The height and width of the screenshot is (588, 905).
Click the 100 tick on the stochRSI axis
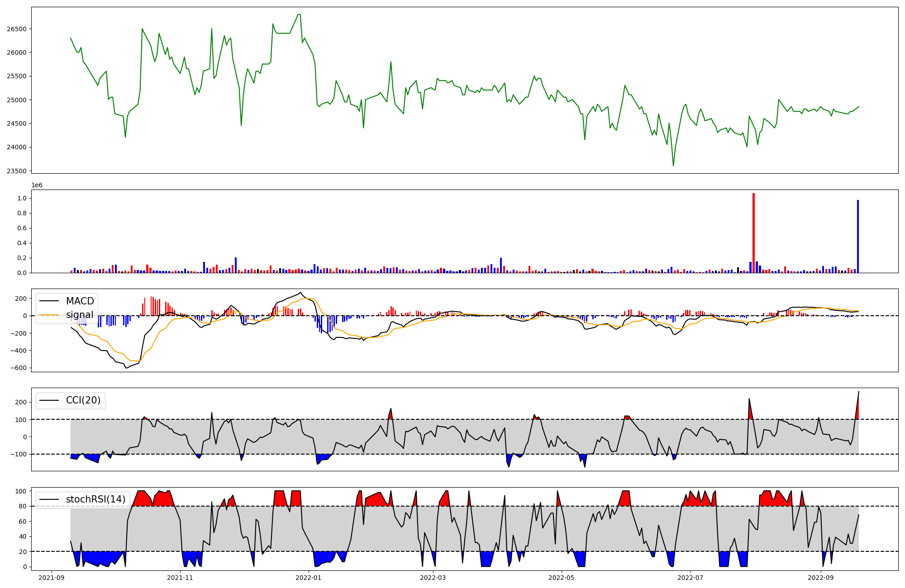(x=22, y=491)
